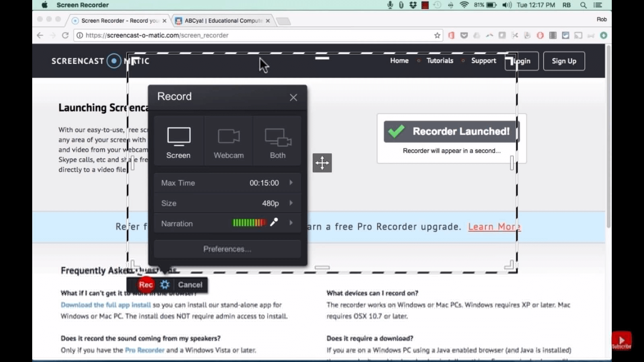This screenshot has height=362, width=644.
Task: Click the Sign Up button
Action: click(564, 61)
